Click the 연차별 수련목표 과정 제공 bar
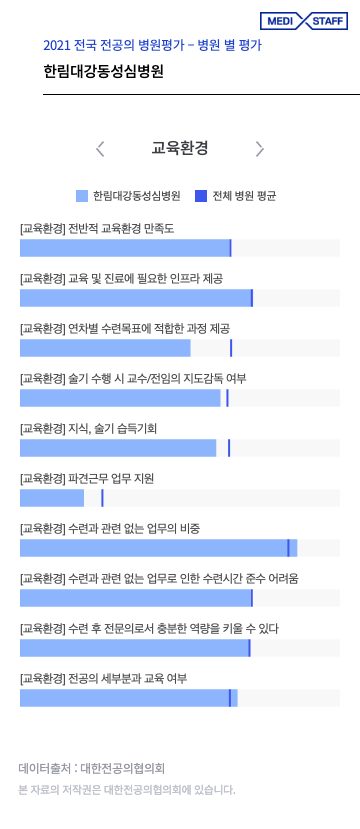This screenshot has width=360, height=829. pyautogui.click(x=180, y=348)
